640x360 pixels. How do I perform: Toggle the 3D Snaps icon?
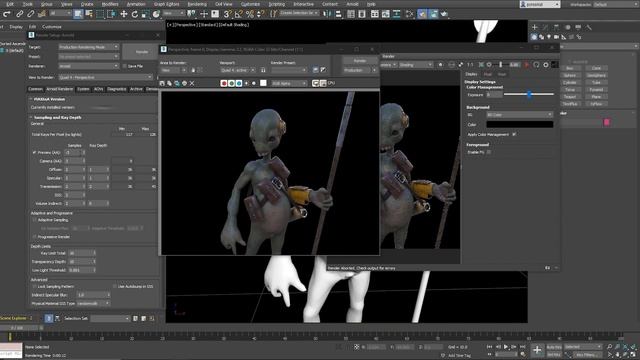tap(227, 14)
